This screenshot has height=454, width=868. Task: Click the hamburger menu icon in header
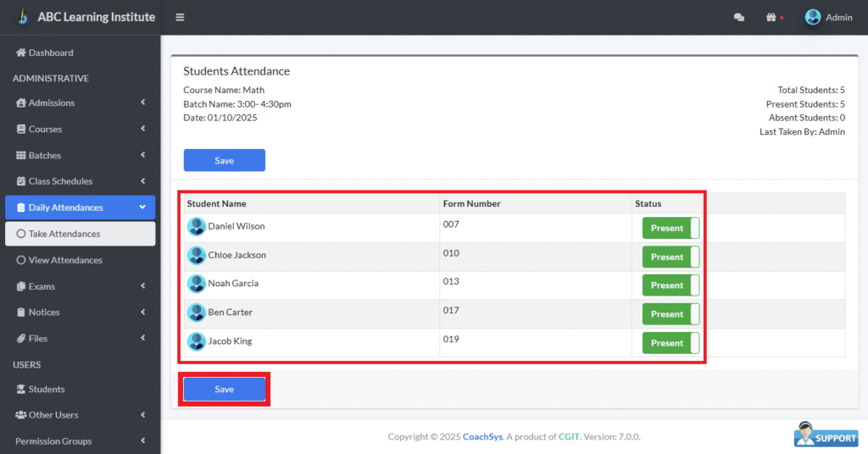coord(180,18)
